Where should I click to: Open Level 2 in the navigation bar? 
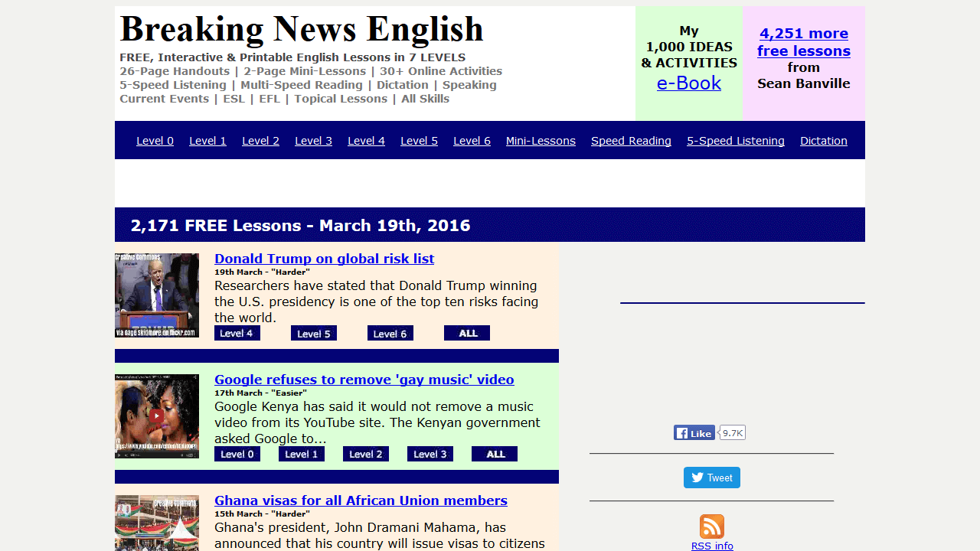click(x=260, y=141)
